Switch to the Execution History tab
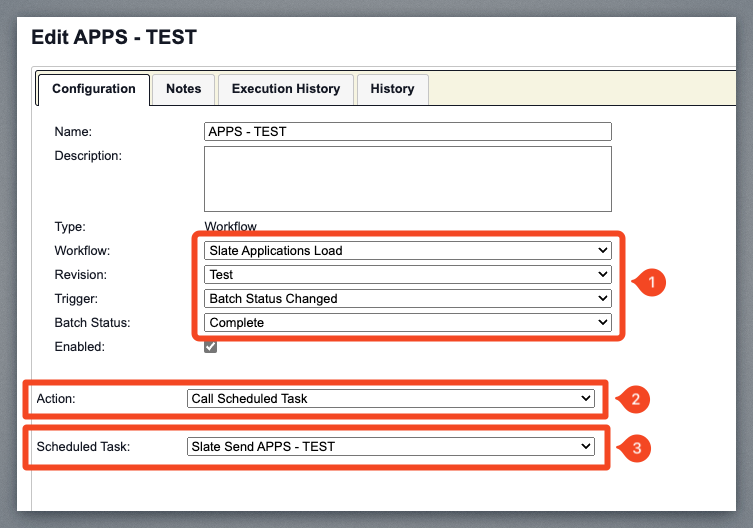The image size is (753, 528). pos(286,89)
